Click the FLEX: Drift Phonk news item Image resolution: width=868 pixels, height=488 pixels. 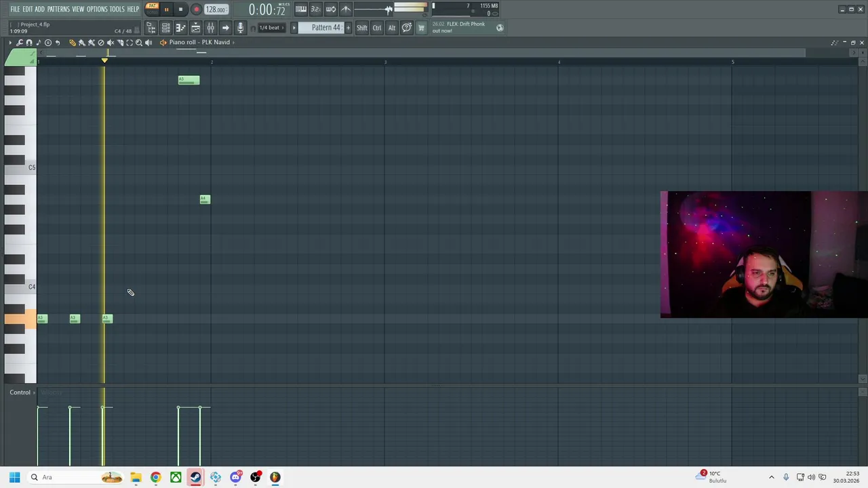click(x=460, y=27)
